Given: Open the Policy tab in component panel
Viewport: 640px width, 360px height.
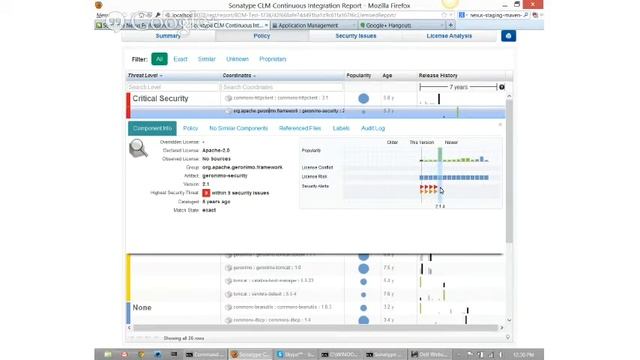Looking at the screenshot, I should pyautogui.click(x=190, y=128).
